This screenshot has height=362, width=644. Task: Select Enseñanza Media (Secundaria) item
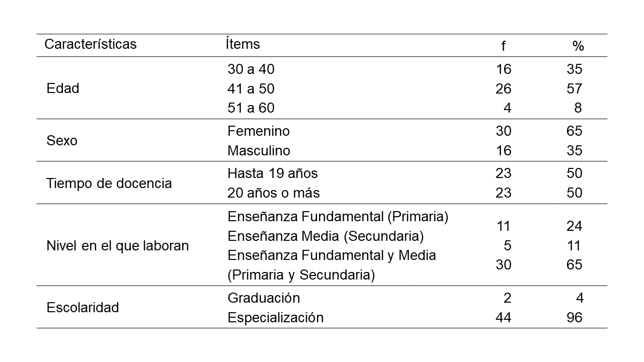pos(326,236)
